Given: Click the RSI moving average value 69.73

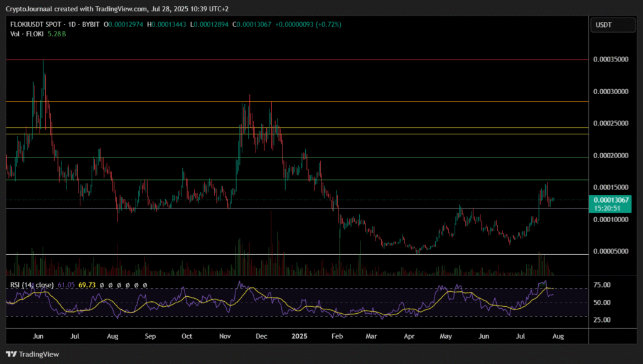Looking at the screenshot, I should pos(87,285).
